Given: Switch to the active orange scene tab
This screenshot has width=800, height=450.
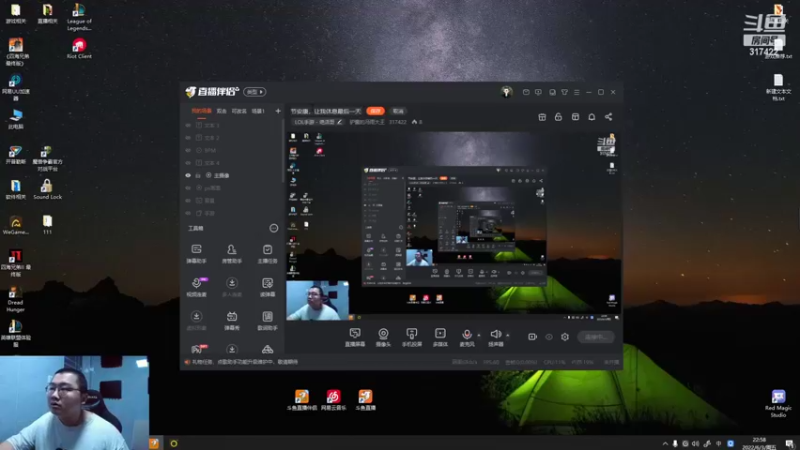Looking at the screenshot, I should click(202, 111).
